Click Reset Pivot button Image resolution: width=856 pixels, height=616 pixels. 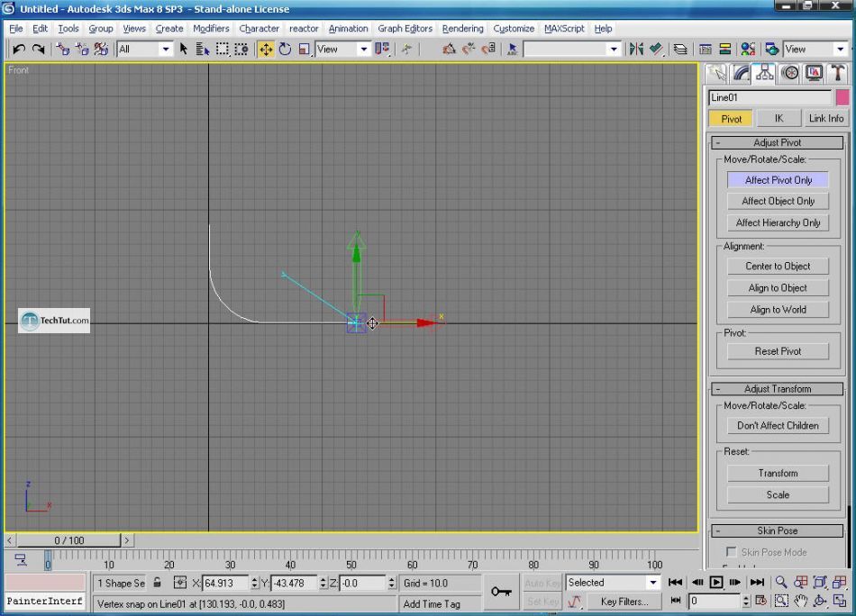(778, 351)
